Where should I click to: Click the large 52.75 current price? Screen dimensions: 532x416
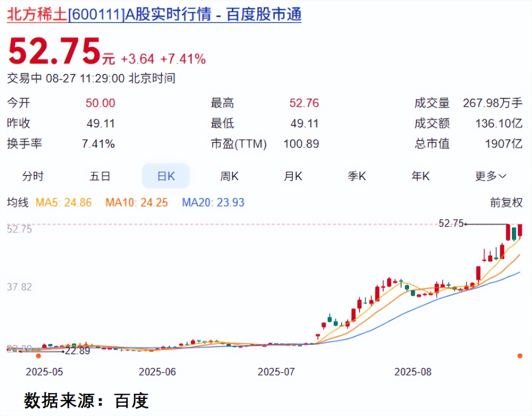54,51
